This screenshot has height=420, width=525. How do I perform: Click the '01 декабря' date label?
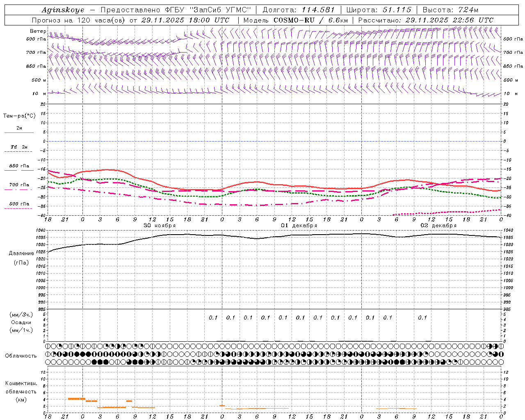(299, 226)
